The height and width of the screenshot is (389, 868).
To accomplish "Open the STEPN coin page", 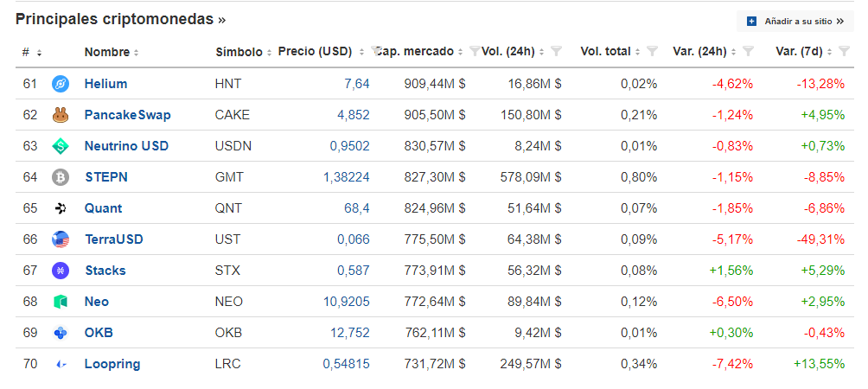I will coord(106,177).
